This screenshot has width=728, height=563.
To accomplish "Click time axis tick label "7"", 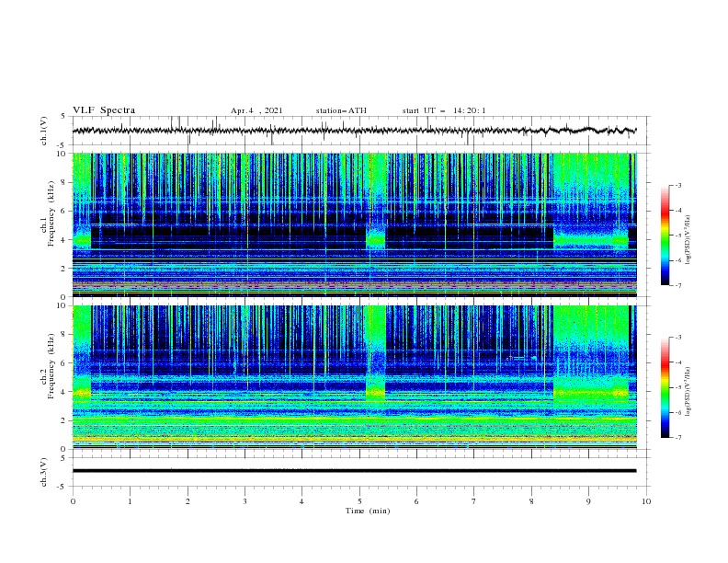I will click(x=474, y=501).
